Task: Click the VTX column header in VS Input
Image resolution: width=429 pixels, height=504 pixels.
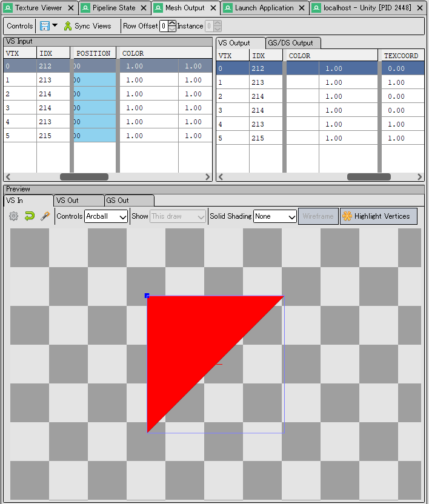Action: [20, 53]
